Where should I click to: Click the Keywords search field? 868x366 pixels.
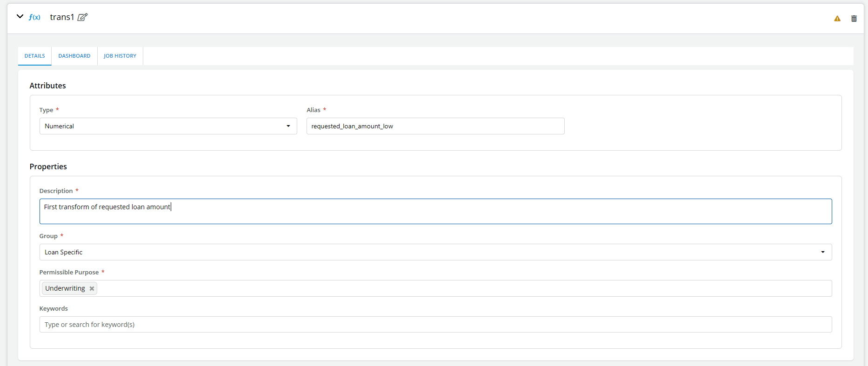click(435, 325)
